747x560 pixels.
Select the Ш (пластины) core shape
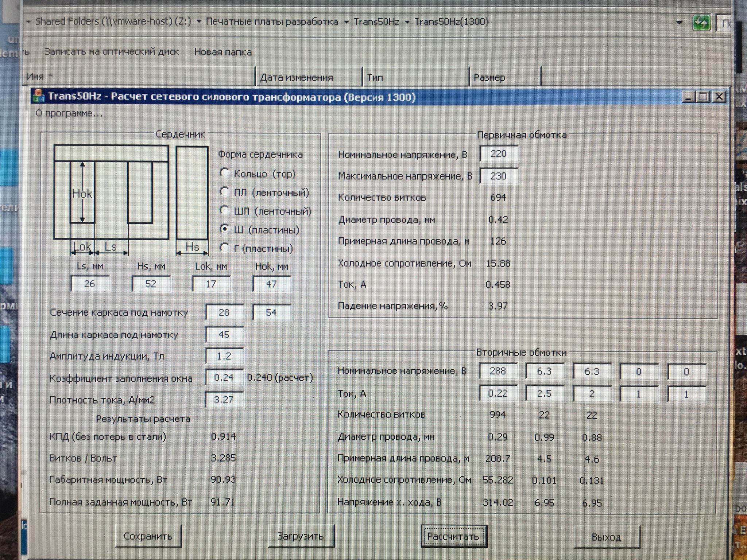pyautogui.click(x=225, y=229)
